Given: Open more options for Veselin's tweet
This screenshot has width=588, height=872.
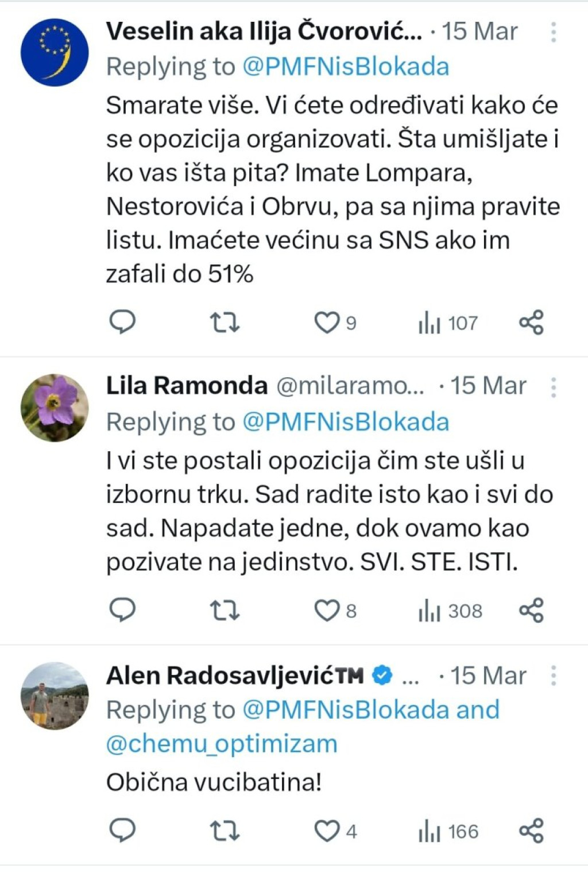Looking at the screenshot, I should [554, 32].
